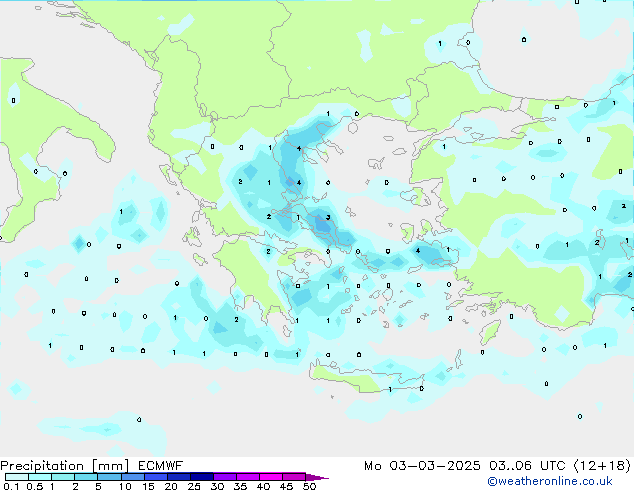
Task: Click the '50' legend value label
Action: (309, 486)
